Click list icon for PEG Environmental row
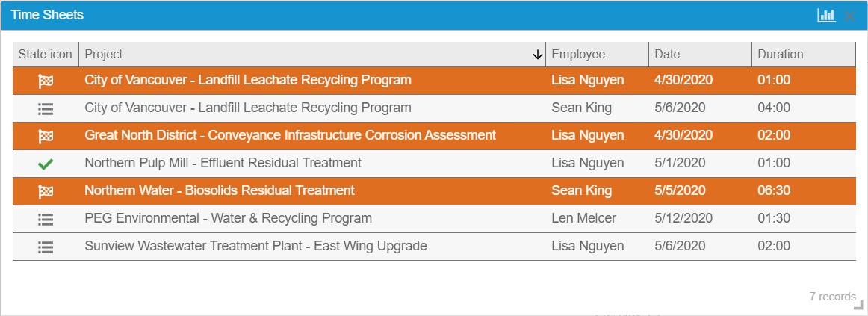This screenshot has width=868, height=316. click(x=46, y=219)
